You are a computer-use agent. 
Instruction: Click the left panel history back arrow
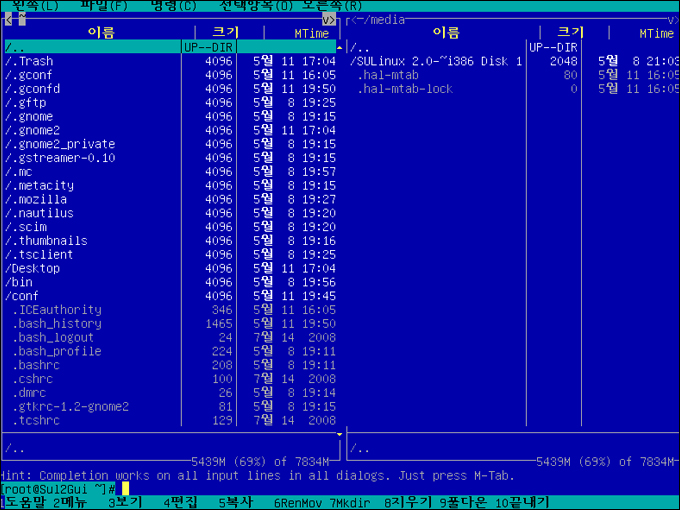(9, 19)
